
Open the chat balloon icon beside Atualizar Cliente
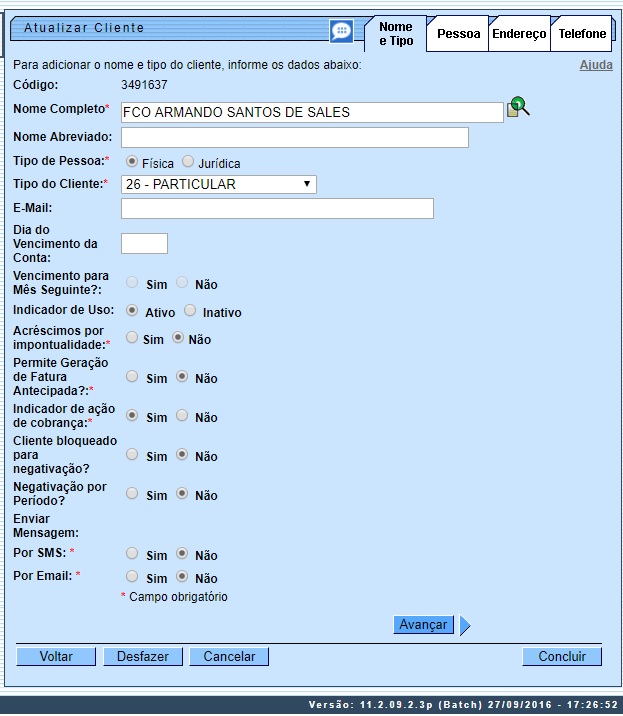(x=341, y=32)
